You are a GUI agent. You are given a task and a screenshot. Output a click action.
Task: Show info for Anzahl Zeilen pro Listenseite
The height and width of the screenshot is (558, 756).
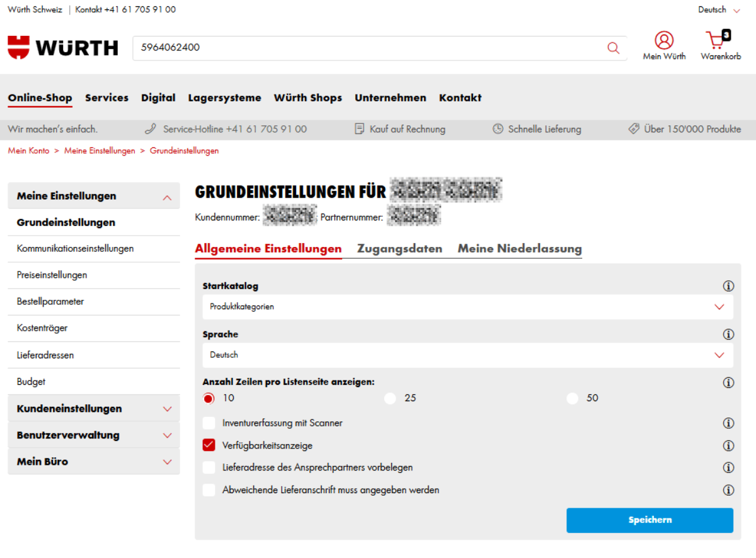coord(728,382)
